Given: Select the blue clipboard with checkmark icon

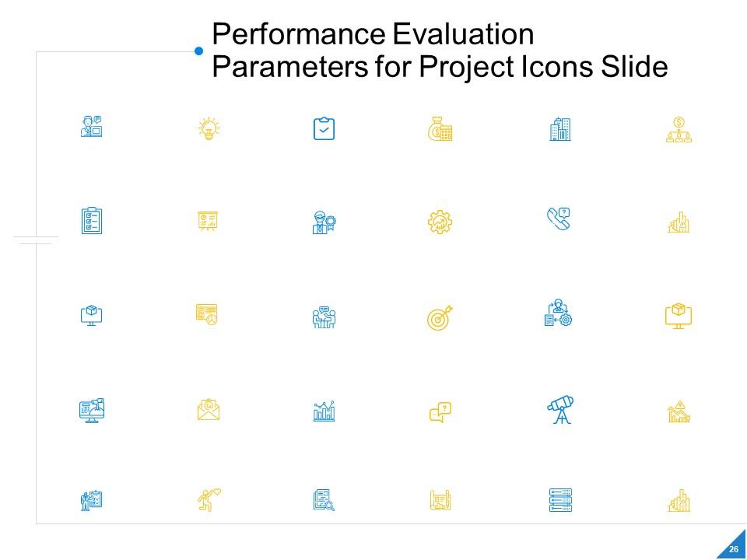Looking at the screenshot, I should (324, 129).
